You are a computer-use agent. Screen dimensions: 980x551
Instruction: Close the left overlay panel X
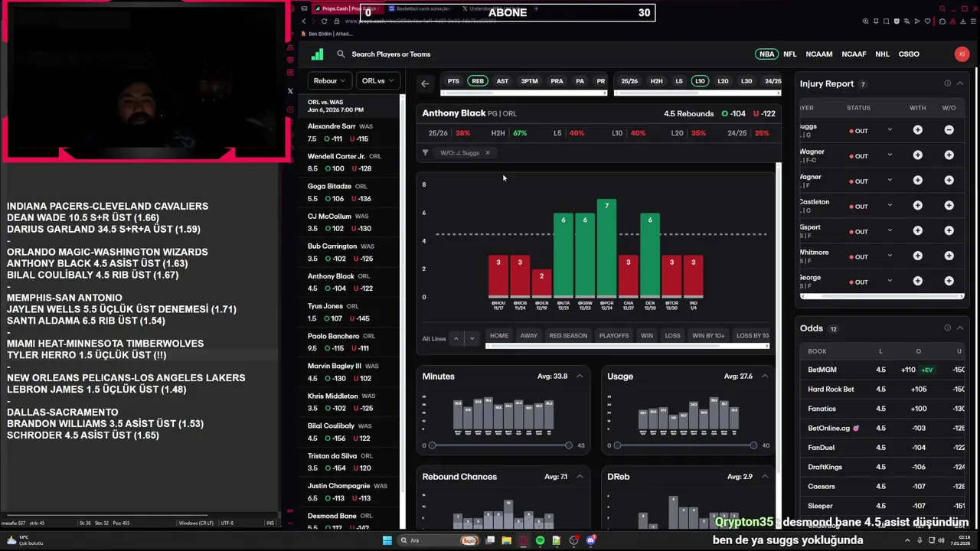(290, 91)
